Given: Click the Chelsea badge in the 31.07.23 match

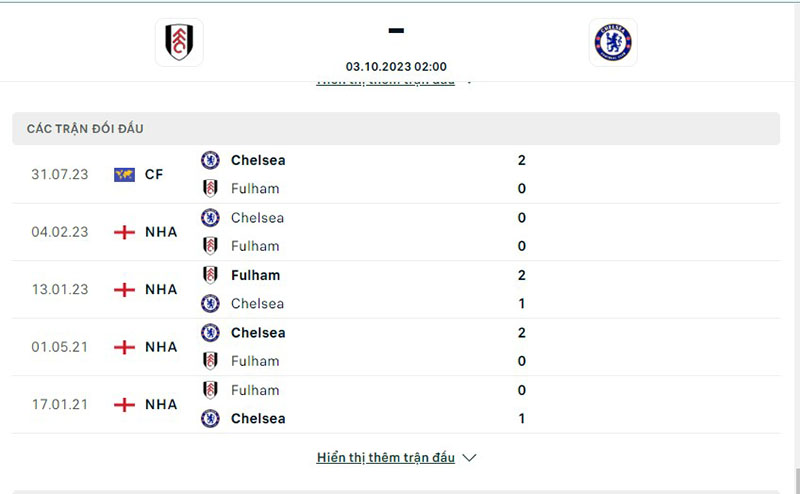Looking at the screenshot, I should (x=210, y=160).
